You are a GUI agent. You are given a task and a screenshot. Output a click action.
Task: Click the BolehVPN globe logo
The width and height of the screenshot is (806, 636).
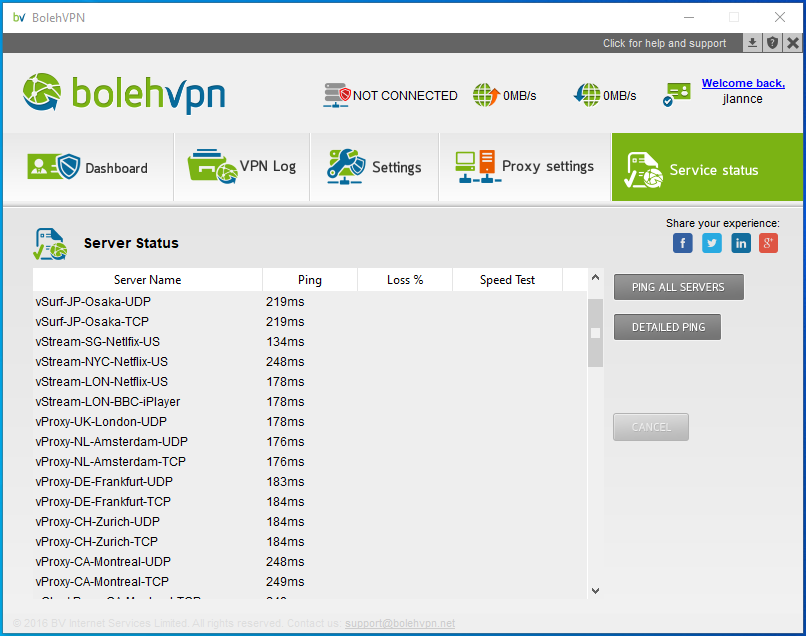42,92
